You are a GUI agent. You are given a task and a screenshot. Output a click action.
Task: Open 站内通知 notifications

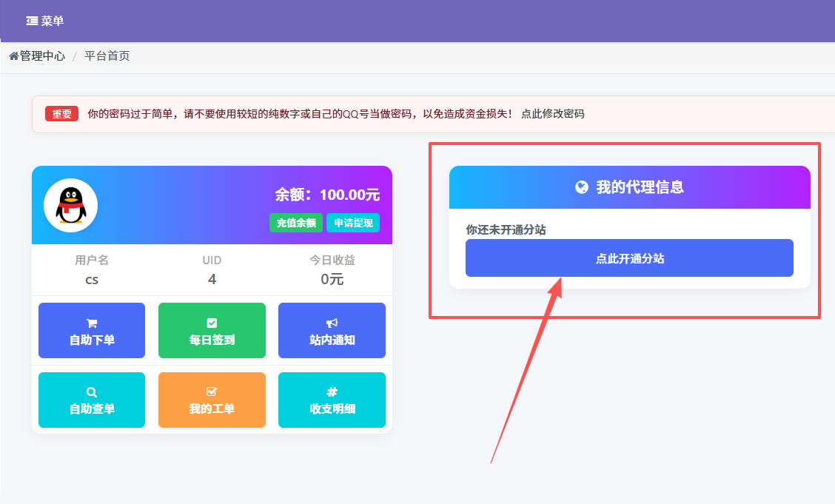(332, 330)
